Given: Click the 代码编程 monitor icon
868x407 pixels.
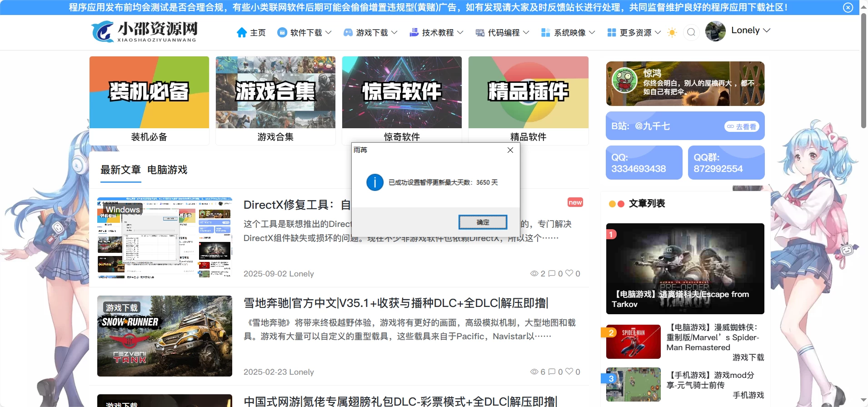Looking at the screenshot, I should (x=480, y=32).
